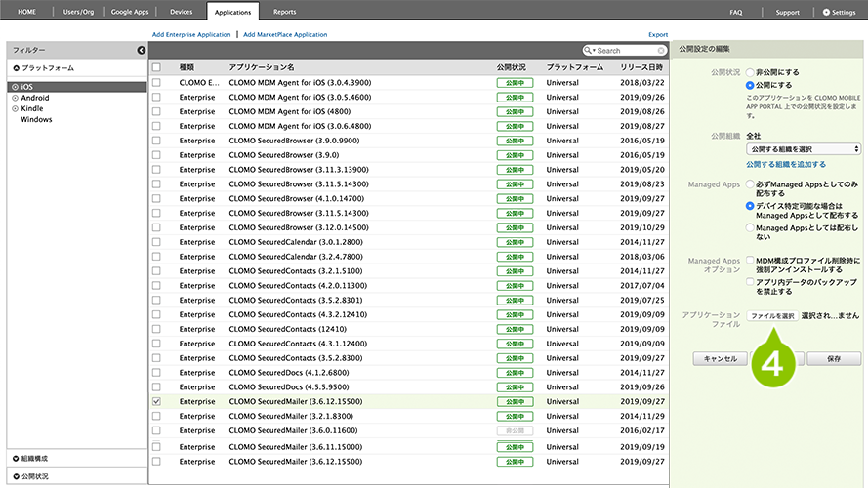Expand the 公開状況 filter section
Viewport: 868px width, 488px height.
[16, 476]
